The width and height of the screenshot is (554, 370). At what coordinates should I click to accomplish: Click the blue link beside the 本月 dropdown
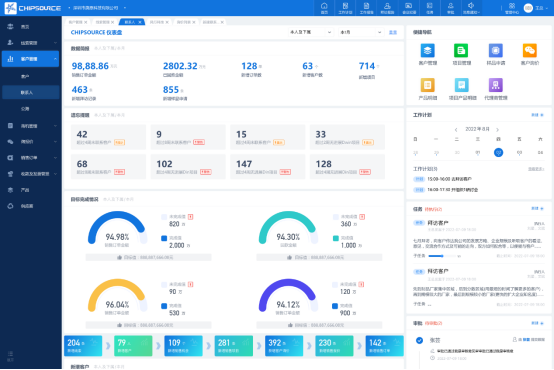point(393,32)
